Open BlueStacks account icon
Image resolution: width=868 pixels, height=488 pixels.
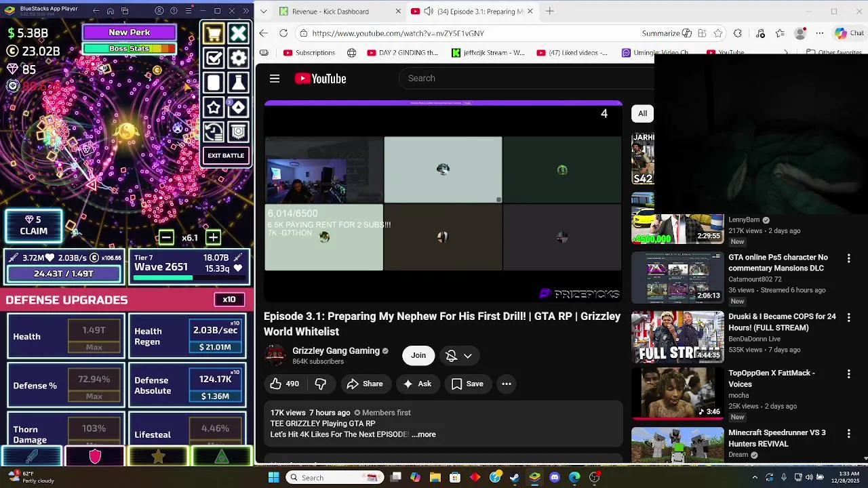tap(159, 11)
